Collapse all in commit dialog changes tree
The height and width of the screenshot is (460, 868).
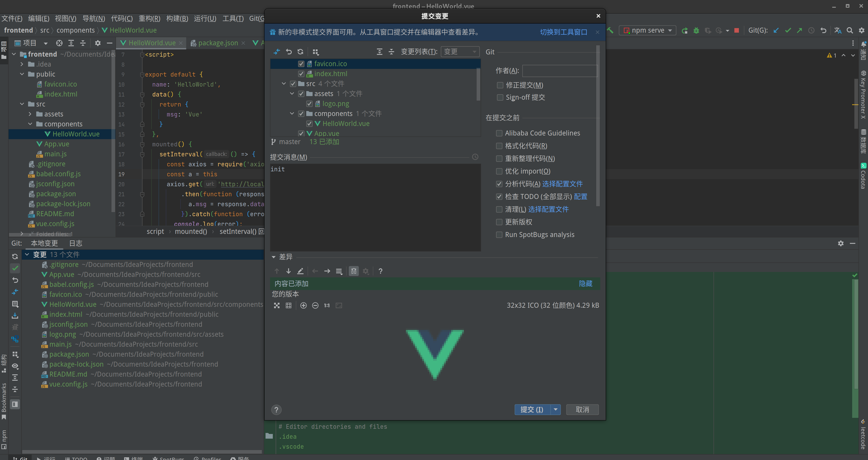pos(391,52)
